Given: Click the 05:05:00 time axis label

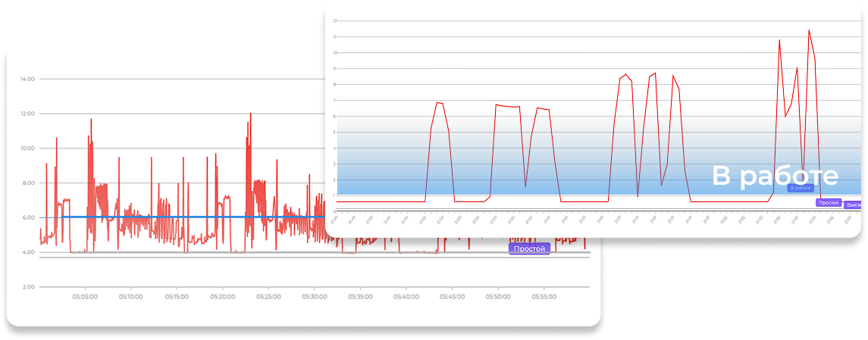Looking at the screenshot, I should (85, 297).
